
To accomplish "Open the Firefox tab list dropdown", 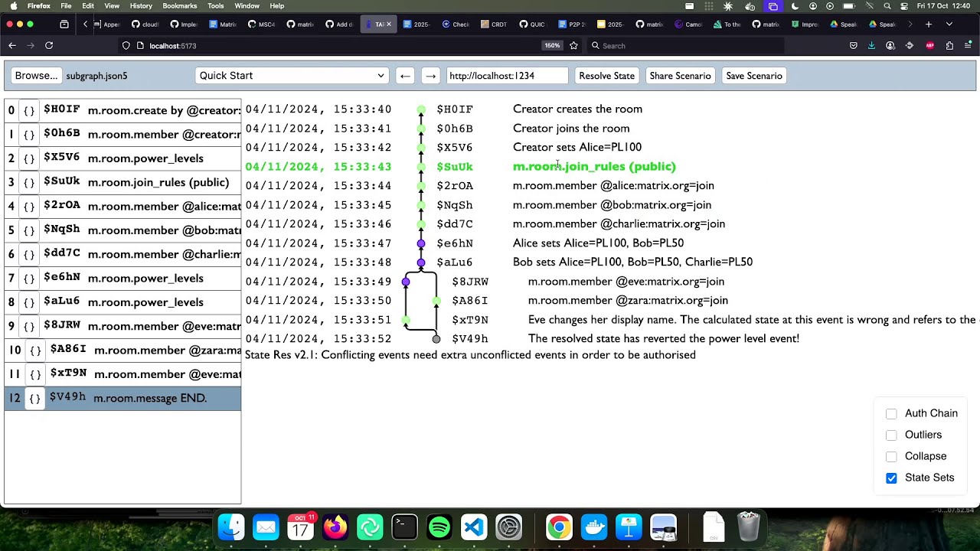I will 949,24.
